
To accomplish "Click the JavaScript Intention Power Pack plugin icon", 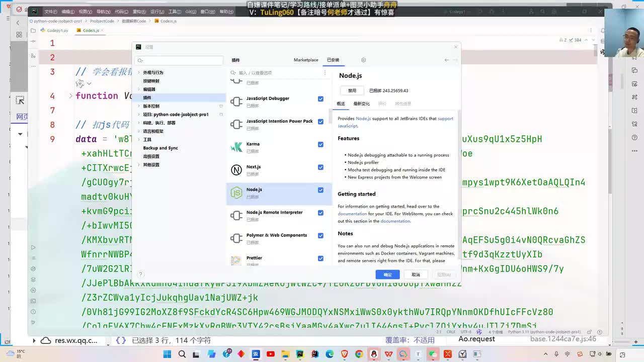I will [x=236, y=124].
